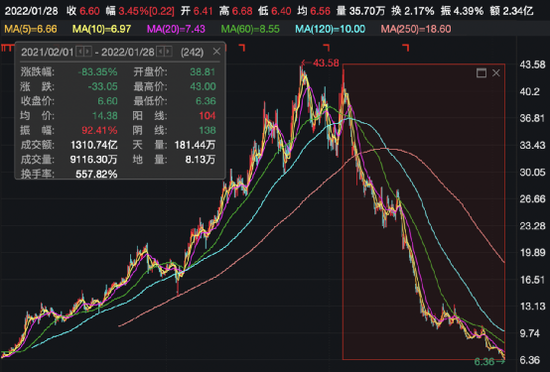Select the MA(5)=6.66 indicator label

31,29
